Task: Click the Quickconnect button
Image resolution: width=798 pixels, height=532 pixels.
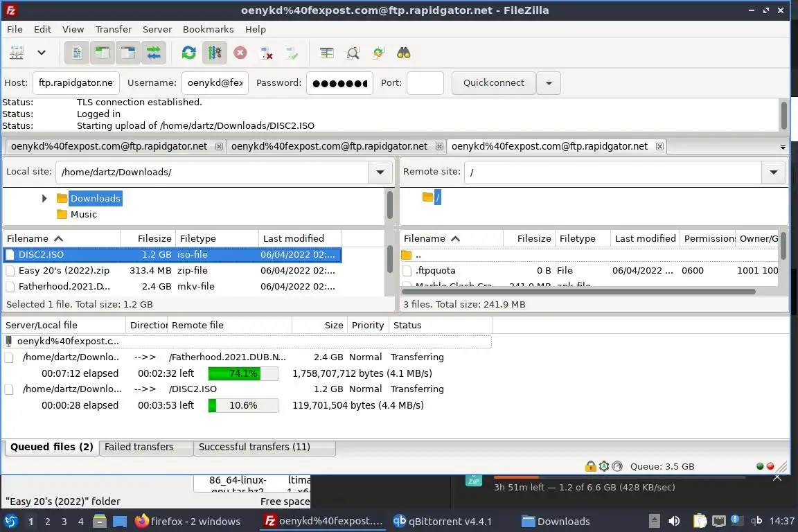Action: [494, 83]
